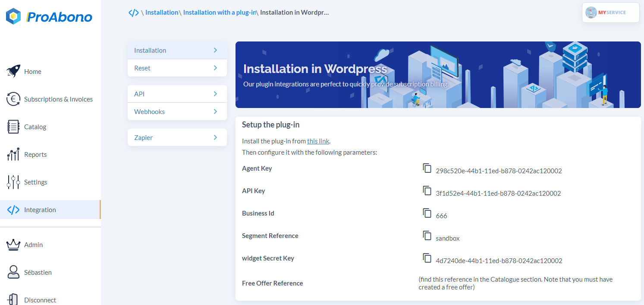Open the Home menu item

[50, 71]
